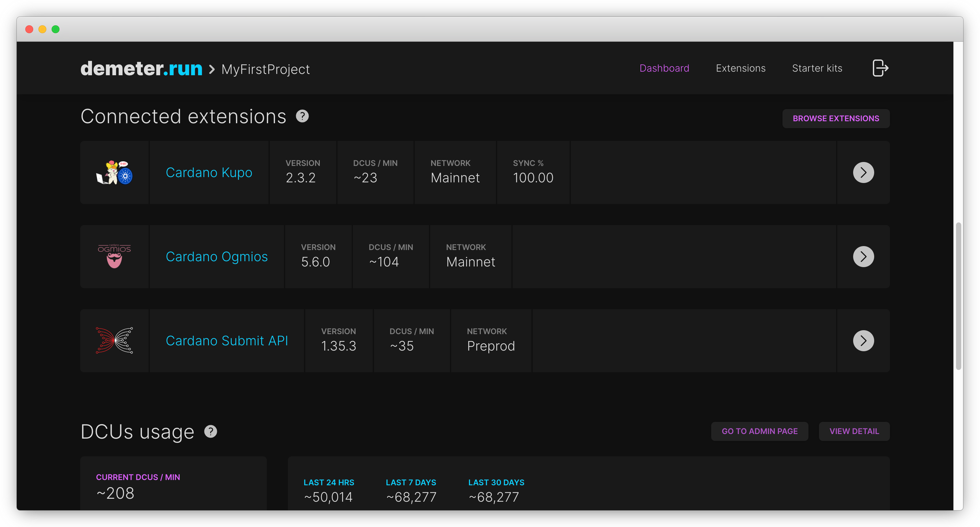Select Ogmios DCUs per min ~104
The width and height of the screenshot is (980, 527).
(x=384, y=262)
